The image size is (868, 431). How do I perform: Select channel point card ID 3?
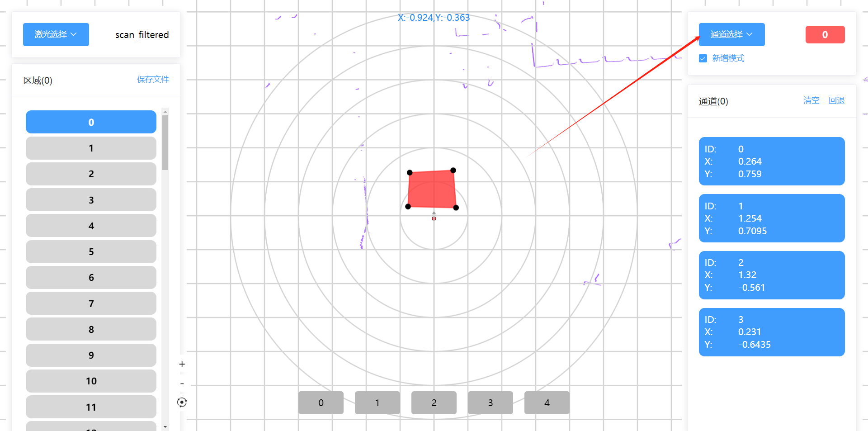(772, 332)
